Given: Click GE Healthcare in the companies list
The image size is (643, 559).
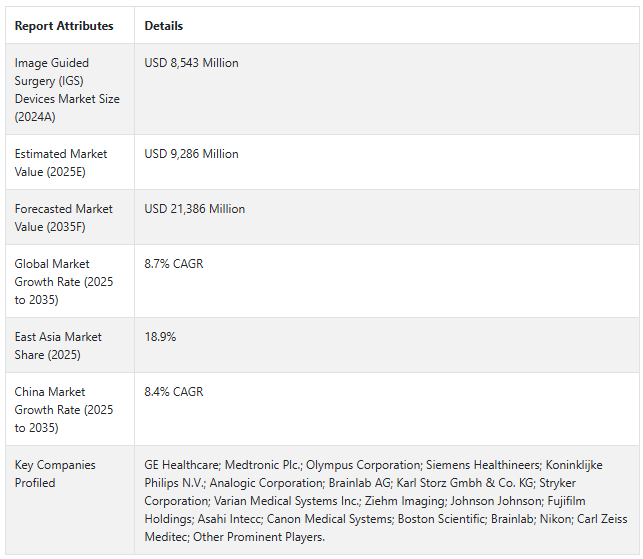Looking at the screenshot, I should pyautogui.click(x=182, y=465).
